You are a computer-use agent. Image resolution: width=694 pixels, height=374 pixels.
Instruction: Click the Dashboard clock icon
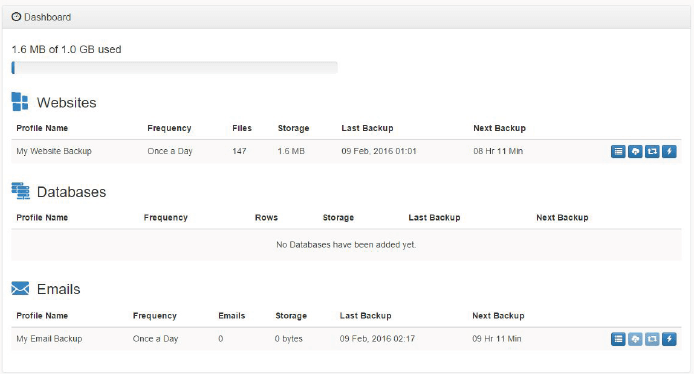coord(16,17)
